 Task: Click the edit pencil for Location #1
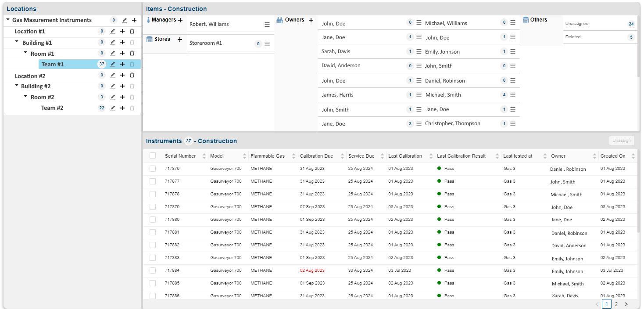click(113, 31)
